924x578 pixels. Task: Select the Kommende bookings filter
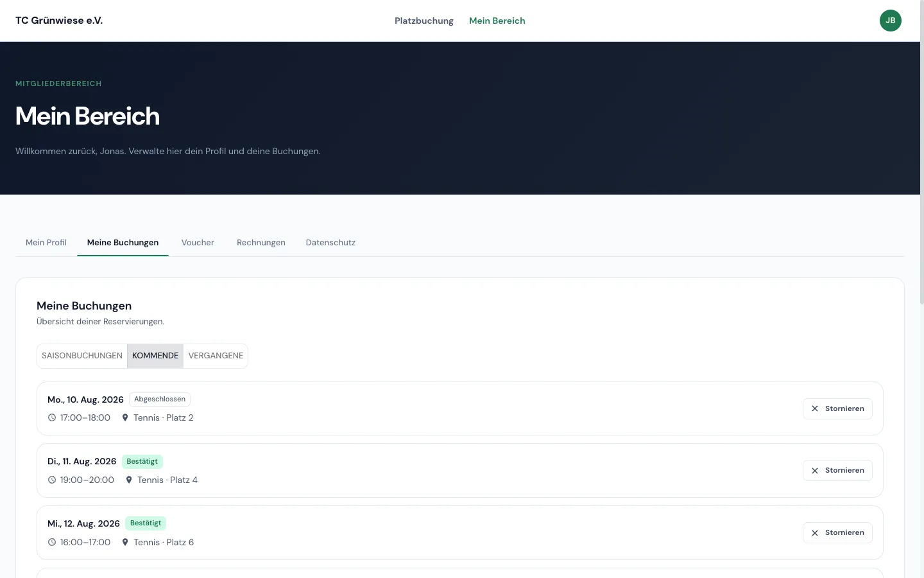click(x=155, y=356)
